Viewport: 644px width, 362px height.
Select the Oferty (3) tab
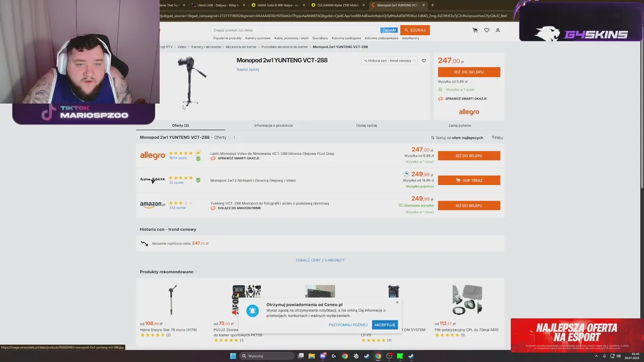pos(180,126)
